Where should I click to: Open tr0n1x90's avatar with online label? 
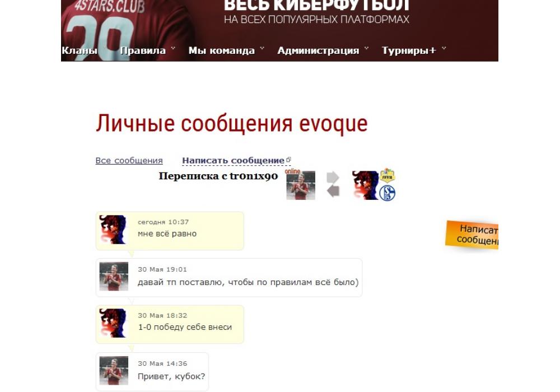pyautogui.click(x=301, y=185)
